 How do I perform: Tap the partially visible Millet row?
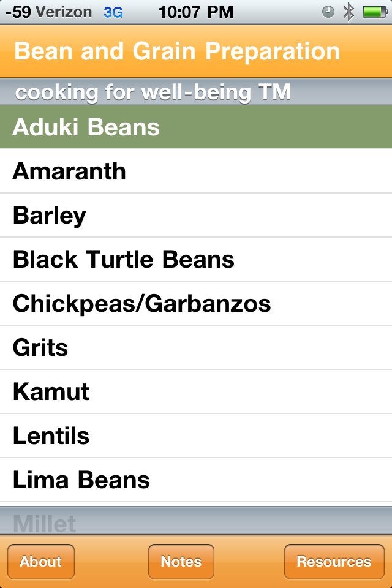click(x=196, y=522)
